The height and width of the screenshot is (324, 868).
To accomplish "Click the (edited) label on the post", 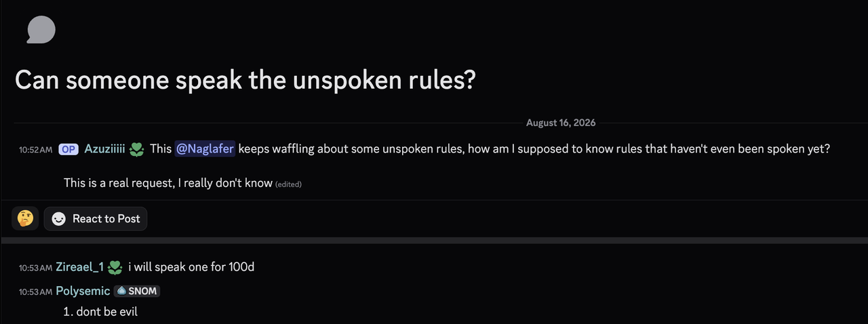I will click(x=288, y=184).
